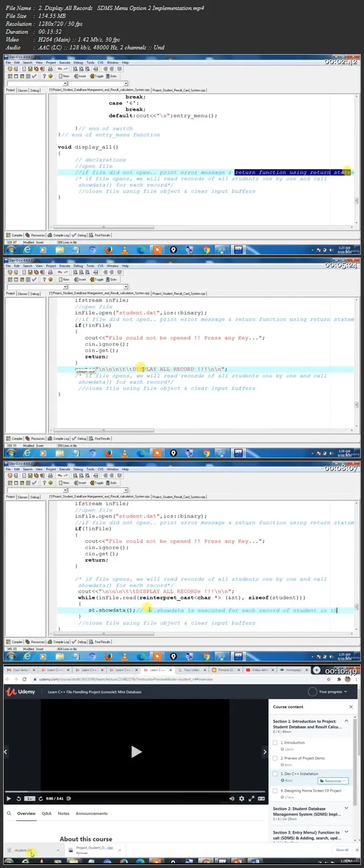The width and height of the screenshot is (364, 868).
Task: Open Project_Student_Result_Card_System.cpp tab in 00:02:42 frame
Action: pyautogui.click(x=179, y=90)
